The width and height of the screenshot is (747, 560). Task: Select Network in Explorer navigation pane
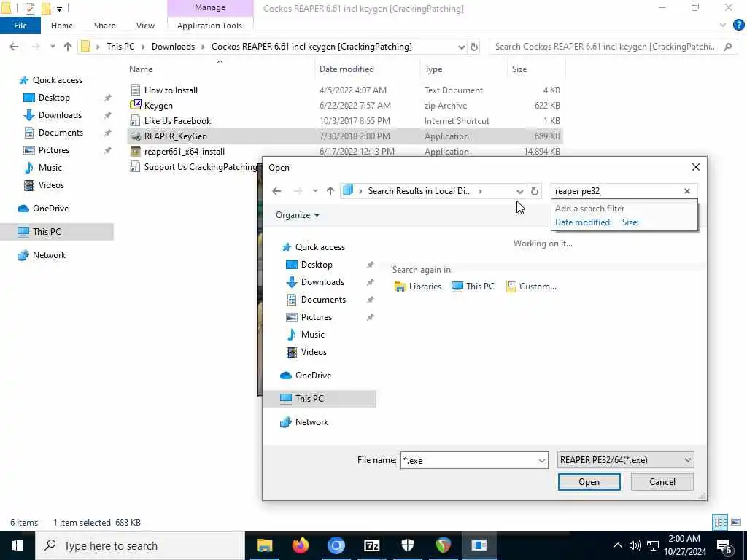pos(49,255)
